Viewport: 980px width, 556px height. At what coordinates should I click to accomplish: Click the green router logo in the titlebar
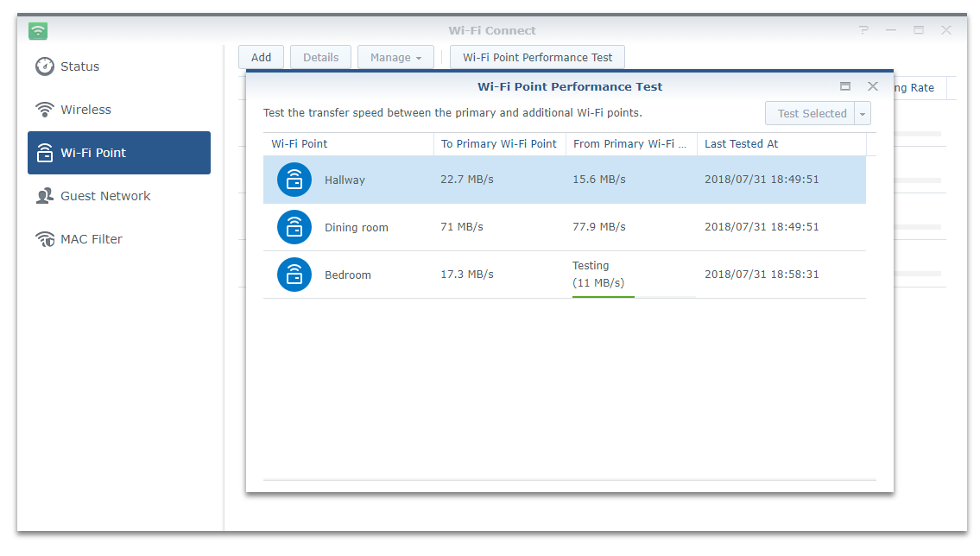[37, 29]
